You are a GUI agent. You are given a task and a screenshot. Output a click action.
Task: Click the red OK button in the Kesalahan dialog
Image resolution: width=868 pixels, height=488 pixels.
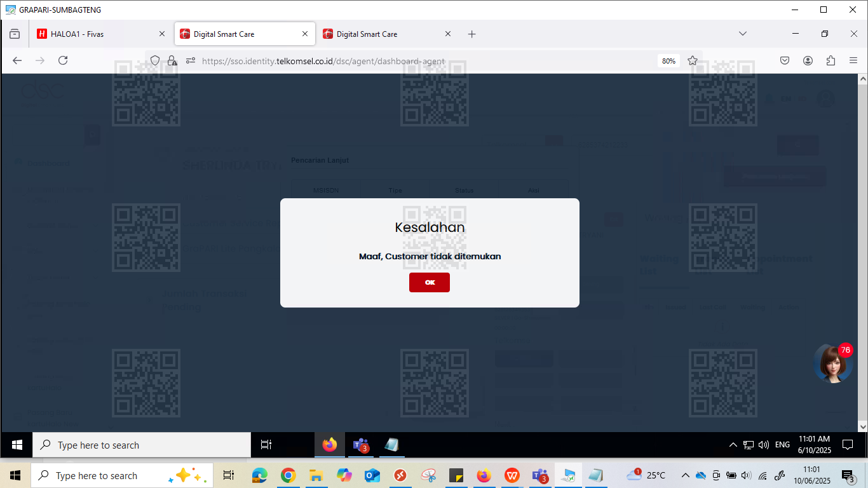tap(430, 283)
